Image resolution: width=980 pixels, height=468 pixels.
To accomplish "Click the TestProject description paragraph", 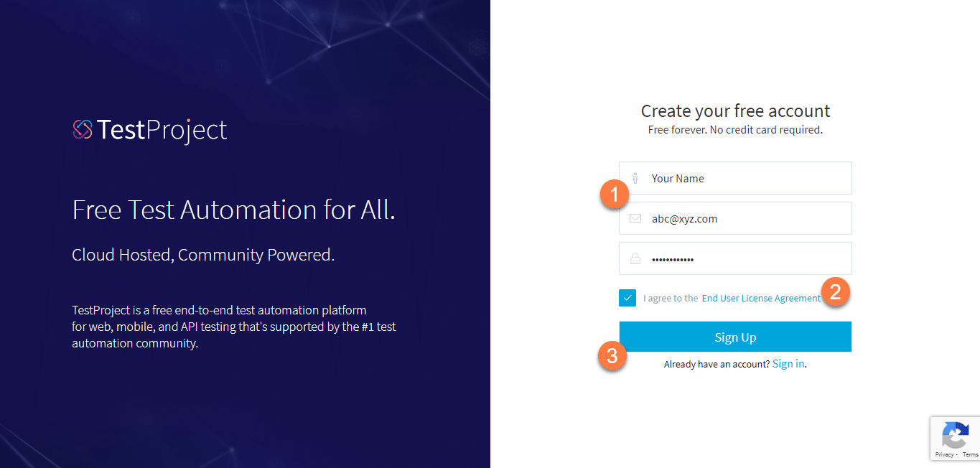I will coord(234,327).
